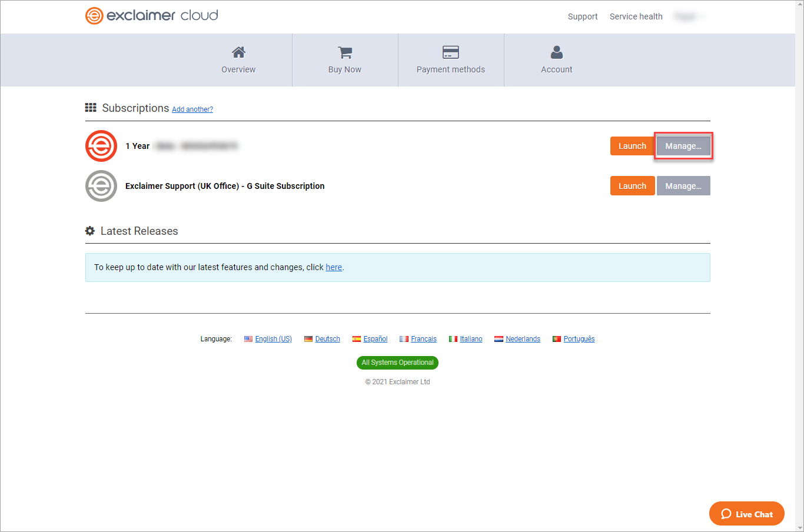Viewport: 804px width, 532px height.
Task: Open the Overview home icon
Action: pyautogui.click(x=238, y=52)
